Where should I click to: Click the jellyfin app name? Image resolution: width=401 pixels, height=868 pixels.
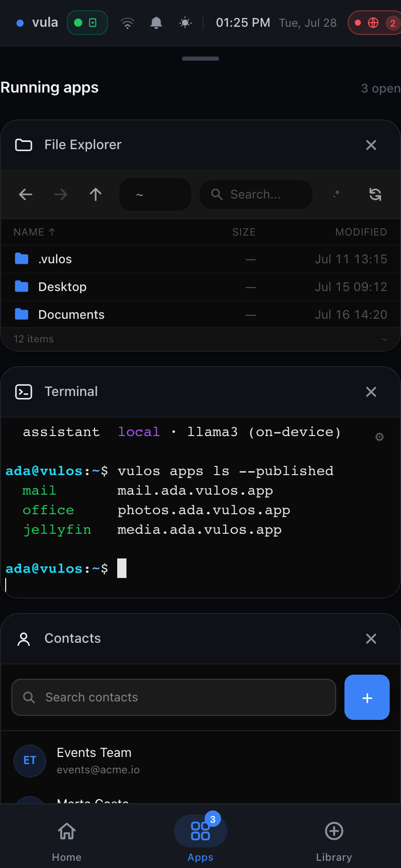pyautogui.click(x=57, y=530)
